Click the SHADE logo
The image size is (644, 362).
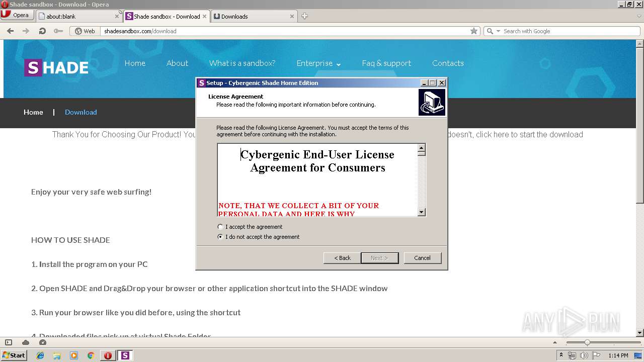click(56, 67)
